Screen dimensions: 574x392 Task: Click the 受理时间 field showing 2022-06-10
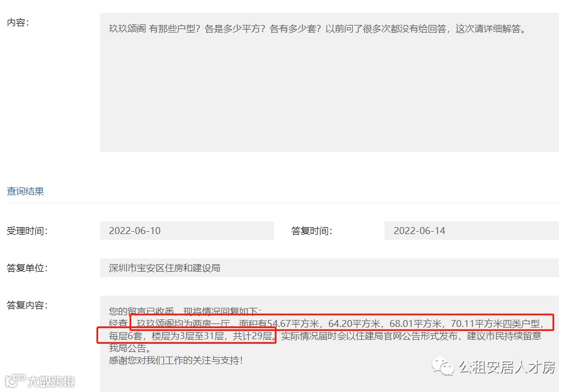(186, 231)
